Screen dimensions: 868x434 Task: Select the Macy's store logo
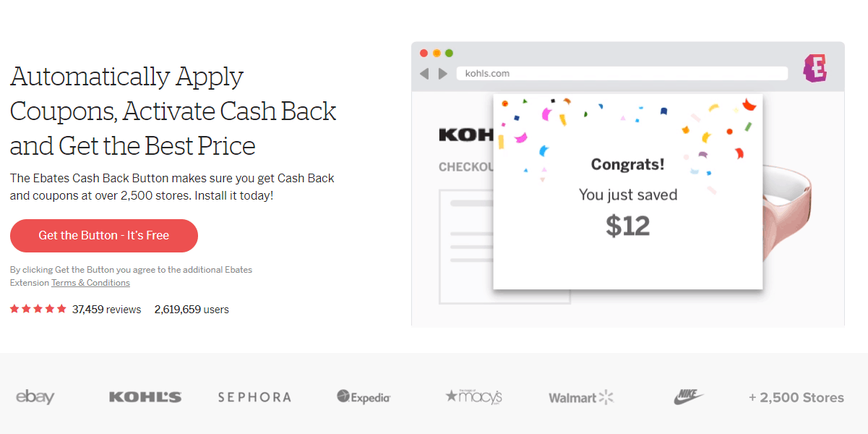(x=473, y=396)
